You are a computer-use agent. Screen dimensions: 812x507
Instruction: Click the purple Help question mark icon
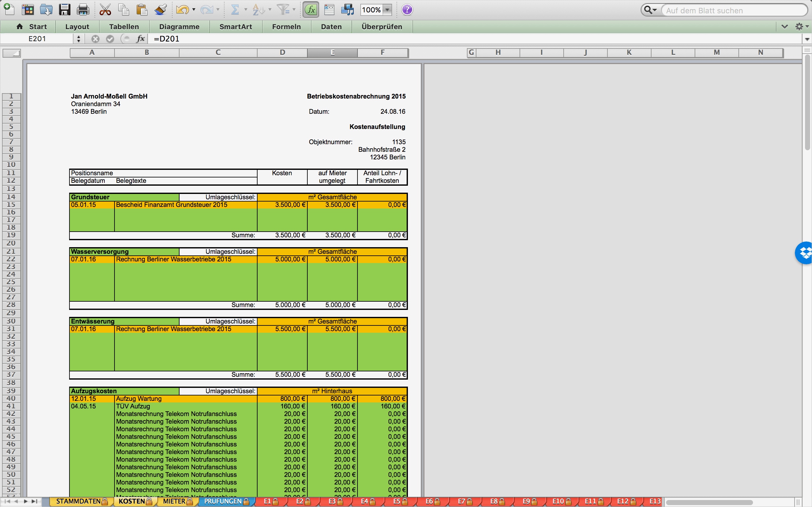click(407, 10)
